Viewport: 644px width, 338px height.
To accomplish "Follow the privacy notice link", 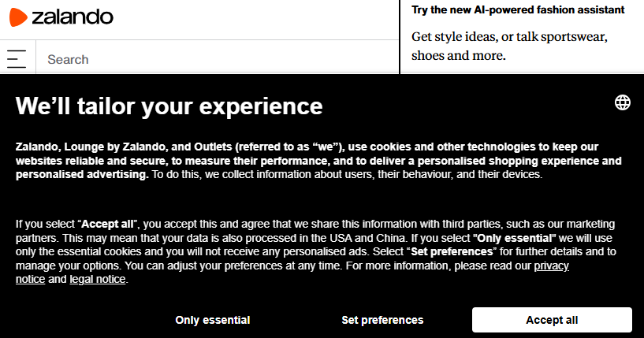I will [x=551, y=266].
